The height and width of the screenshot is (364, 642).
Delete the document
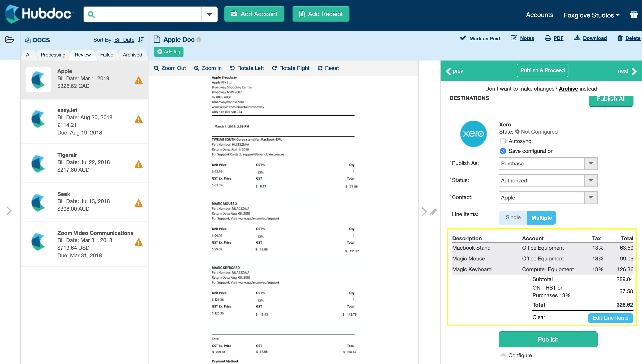tap(629, 38)
